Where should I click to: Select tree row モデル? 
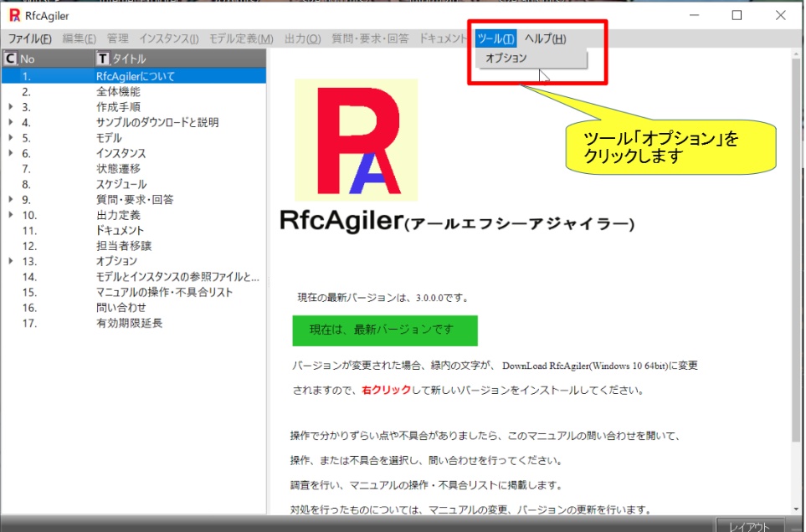point(134,138)
